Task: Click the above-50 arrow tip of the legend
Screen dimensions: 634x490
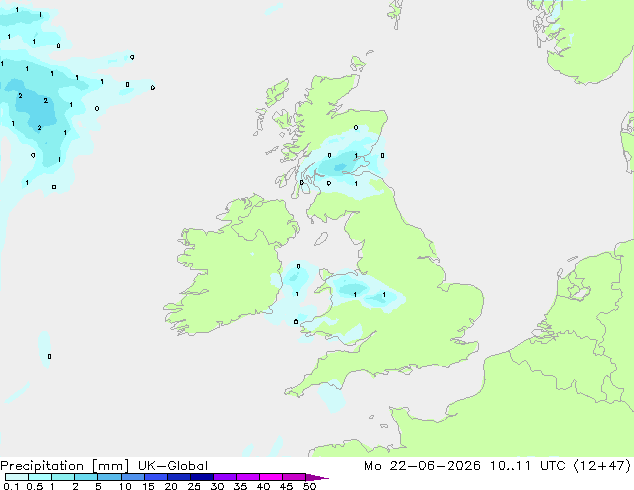Action: [x=317, y=477]
